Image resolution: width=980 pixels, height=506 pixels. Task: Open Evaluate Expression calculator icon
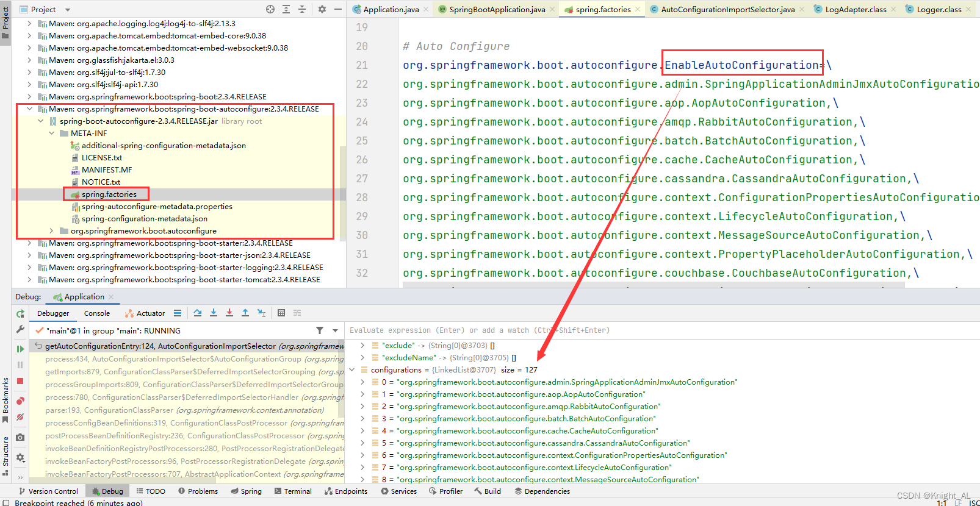[281, 313]
